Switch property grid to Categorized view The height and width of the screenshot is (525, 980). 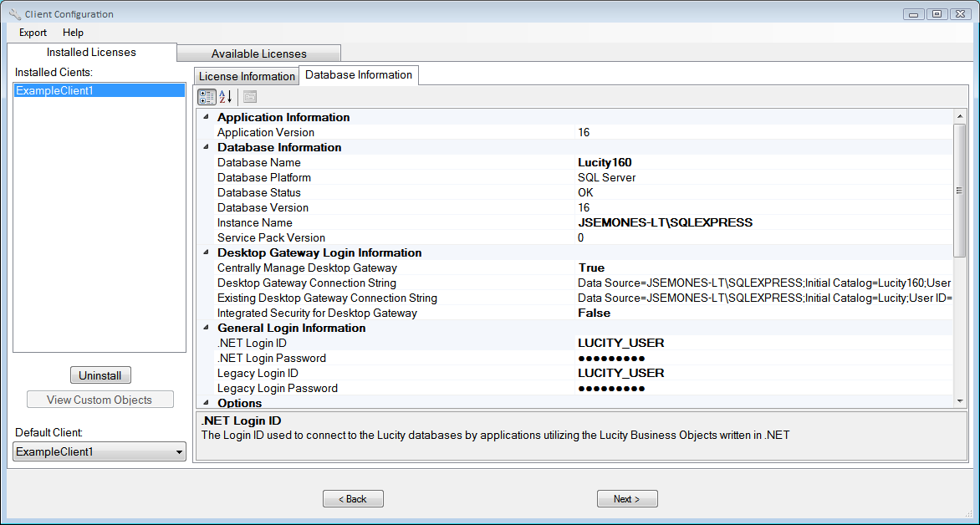(x=207, y=96)
